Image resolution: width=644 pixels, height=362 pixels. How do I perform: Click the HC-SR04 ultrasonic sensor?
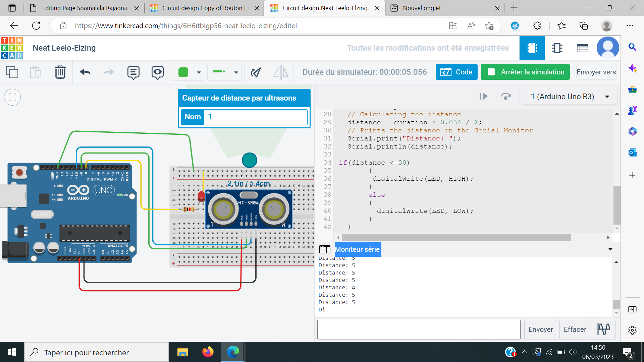(x=249, y=209)
